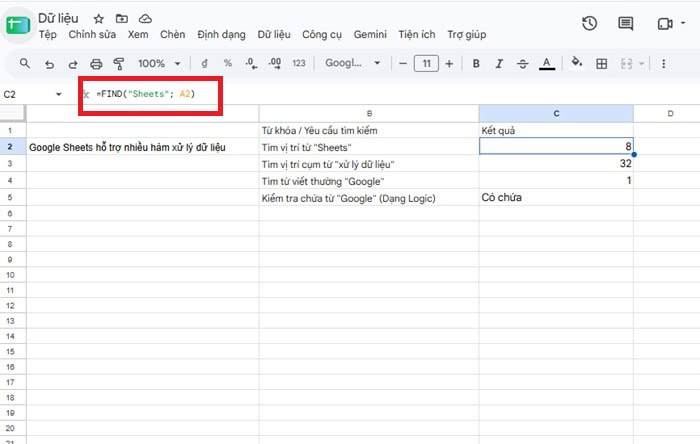Open the zoom 100% dropdown

(158, 63)
